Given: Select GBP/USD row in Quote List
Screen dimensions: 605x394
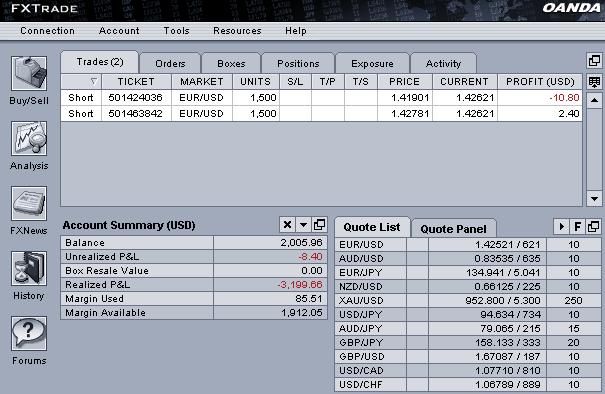Looking at the screenshot, I should [468, 357].
